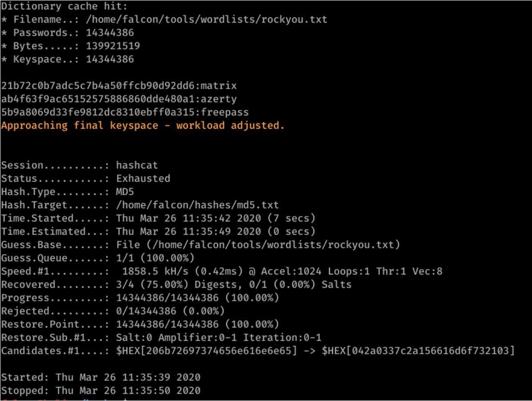Click the azerty cracked hash line

point(119,99)
